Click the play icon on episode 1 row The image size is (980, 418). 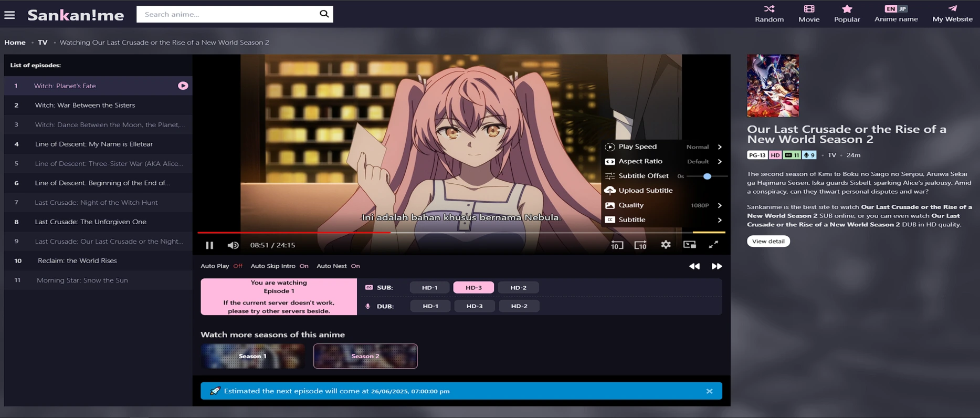pyautogui.click(x=183, y=86)
